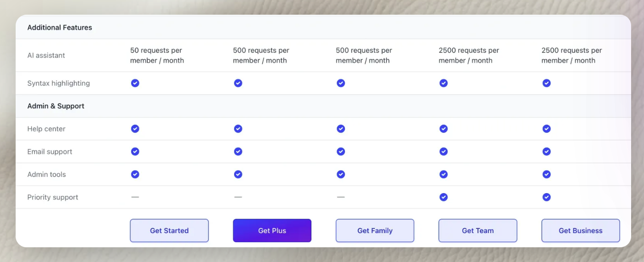
Task: Click the highlighted Get Plus button
Action: pos(272,230)
